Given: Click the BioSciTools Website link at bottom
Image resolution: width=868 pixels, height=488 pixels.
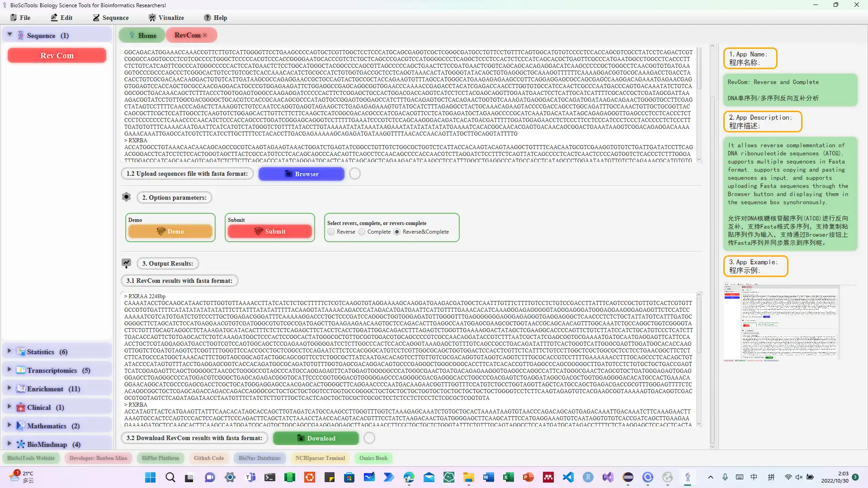Looking at the screenshot, I should [x=30, y=458].
